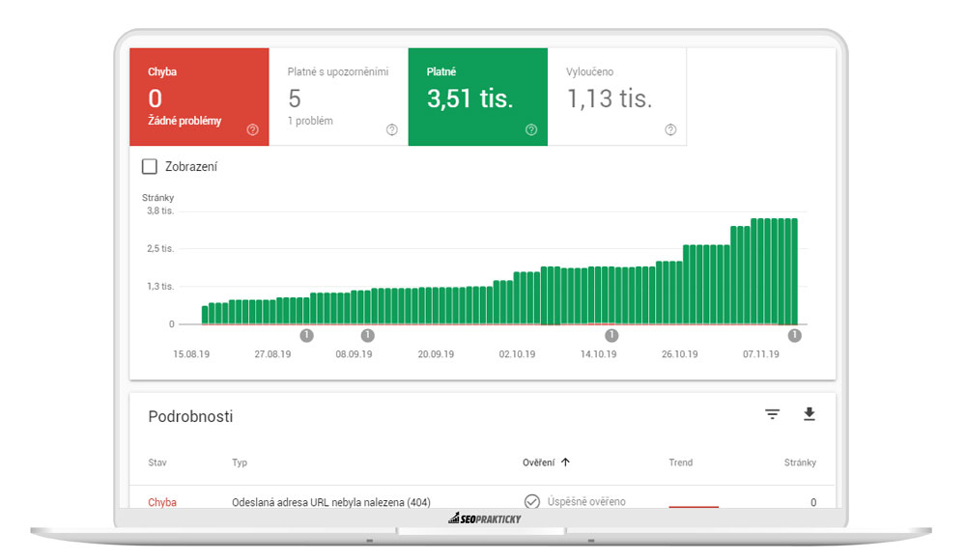Click the Typ column header
The width and height of the screenshot is (966, 560).
click(240, 462)
